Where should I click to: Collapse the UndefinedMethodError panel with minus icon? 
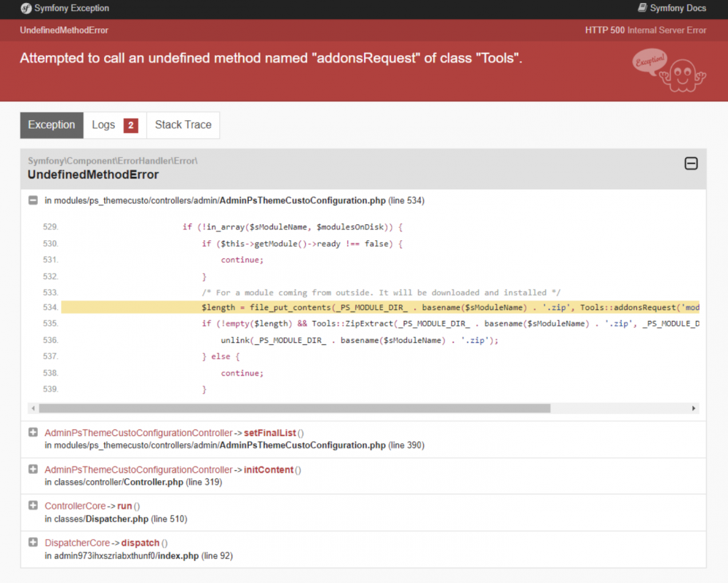point(690,164)
